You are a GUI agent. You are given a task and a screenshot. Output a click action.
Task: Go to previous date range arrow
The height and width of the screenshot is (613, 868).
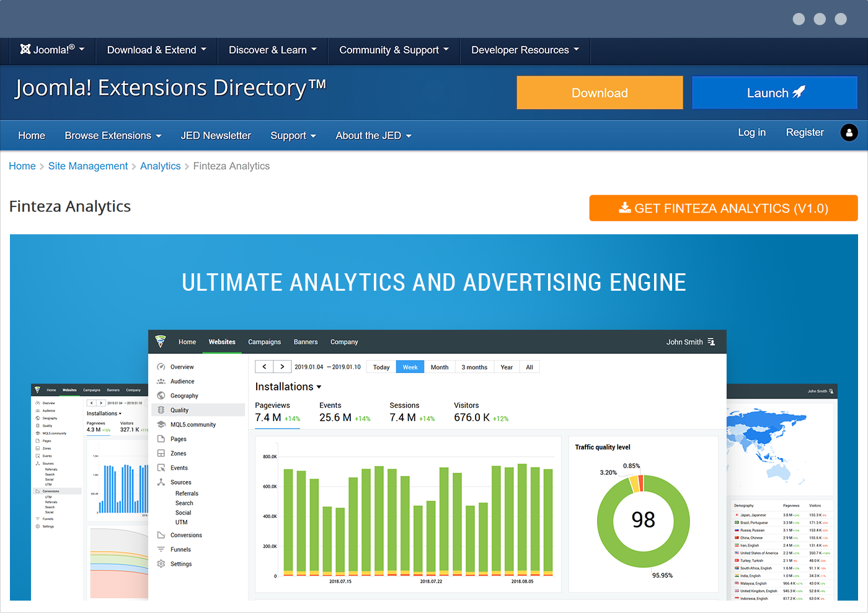(264, 367)
